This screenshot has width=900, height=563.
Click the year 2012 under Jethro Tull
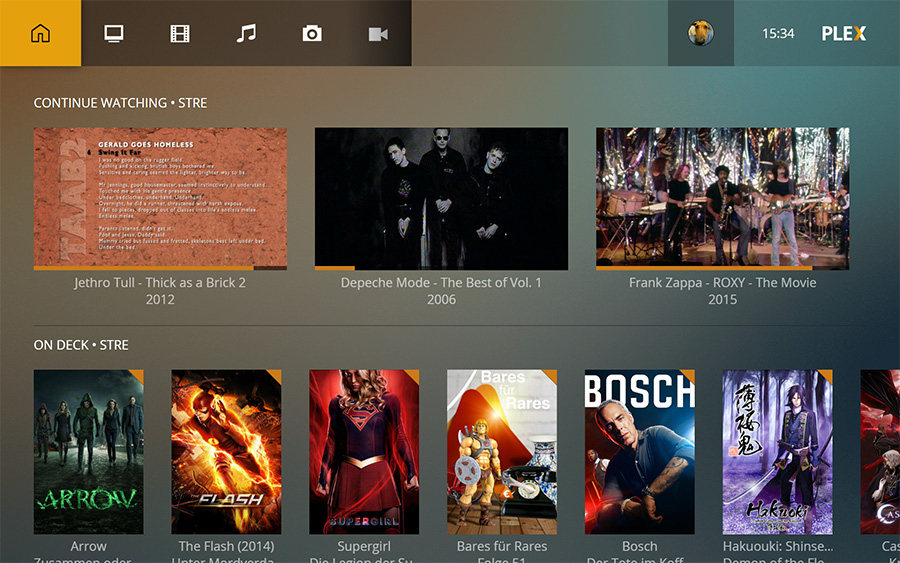pyautogui.click(x=160, y=300)
